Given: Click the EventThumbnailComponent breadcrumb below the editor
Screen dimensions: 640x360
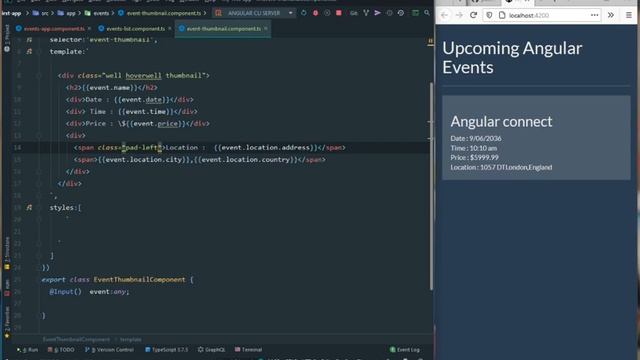Looking at the screenshot, I should coord(76,340).
